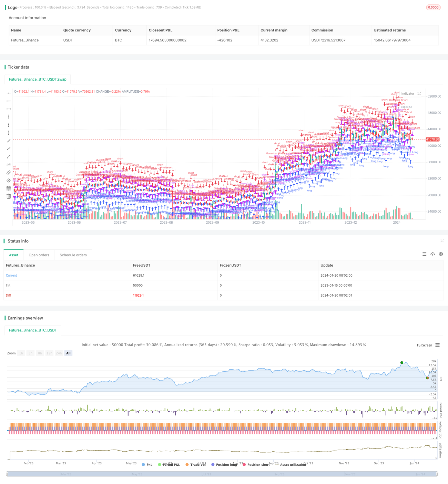Select the All zoom range button
The width and height of the screenshot is (448, 484).
pos(68,353)
